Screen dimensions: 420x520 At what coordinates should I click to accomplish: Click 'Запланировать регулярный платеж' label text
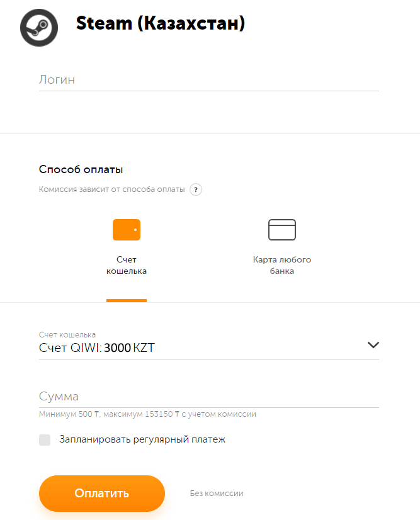142,439
